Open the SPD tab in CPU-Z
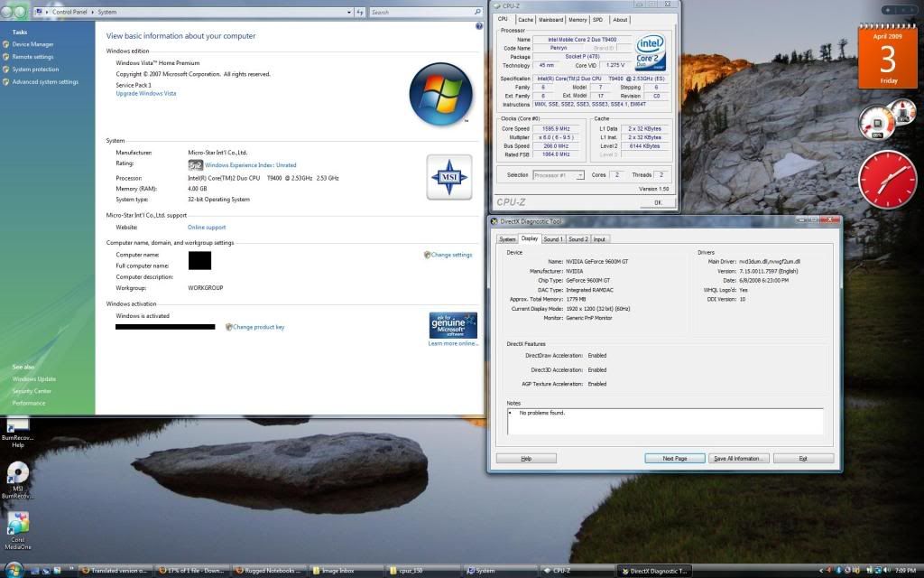The width and height of the screenshot is (924, 578). [597, 20]
